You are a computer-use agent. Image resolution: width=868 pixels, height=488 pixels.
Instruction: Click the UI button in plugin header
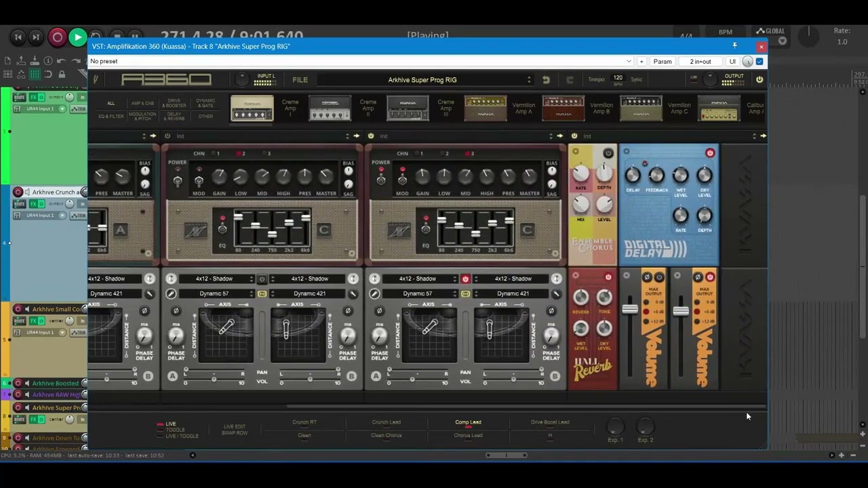(732, 61)
